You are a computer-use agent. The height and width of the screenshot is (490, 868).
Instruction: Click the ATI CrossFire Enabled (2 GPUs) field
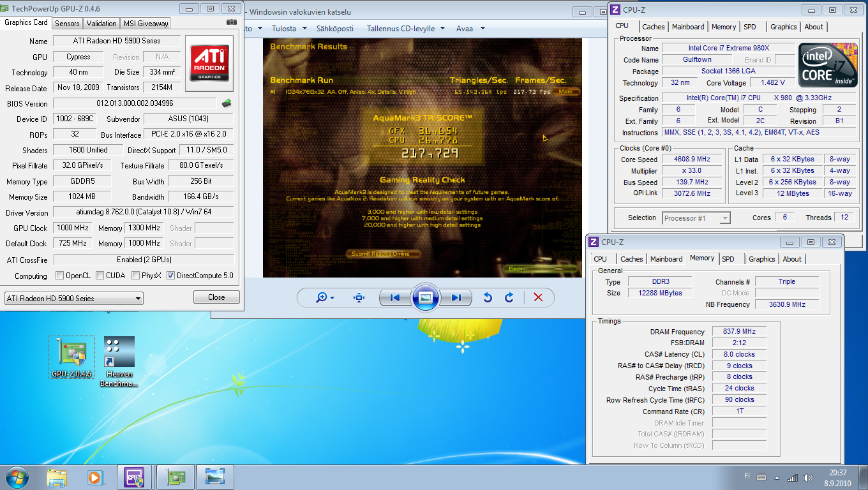tap(144, 260)
